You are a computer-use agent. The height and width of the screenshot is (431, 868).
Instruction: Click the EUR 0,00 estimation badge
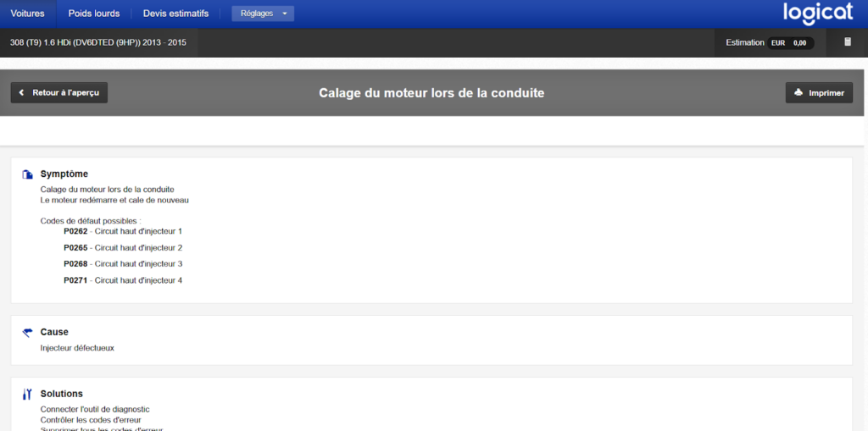[791, 42]
